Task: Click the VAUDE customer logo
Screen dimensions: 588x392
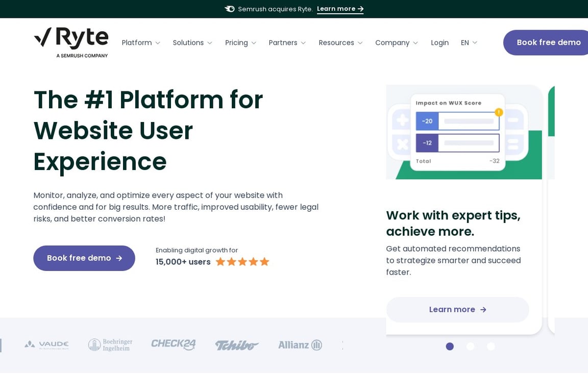Action: point(46,345)
